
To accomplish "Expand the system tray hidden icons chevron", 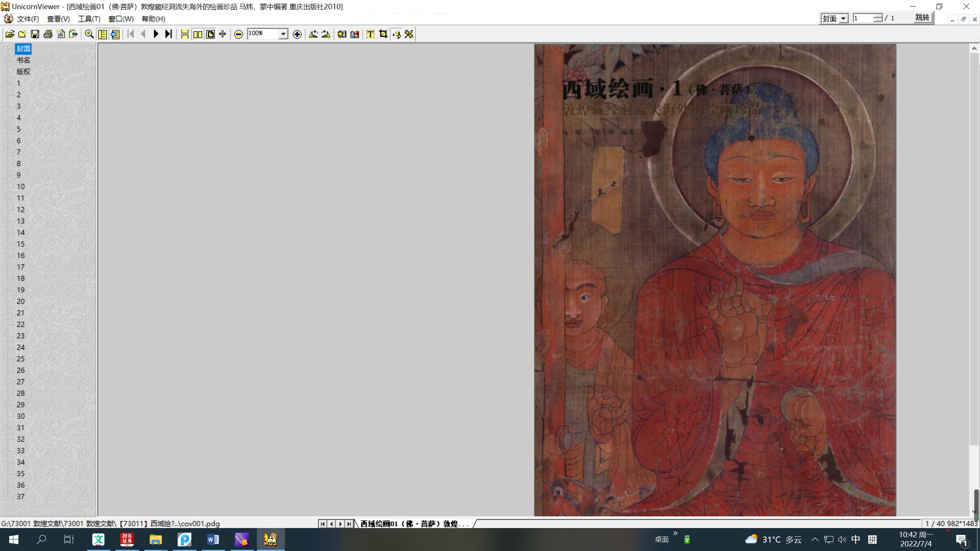I will pyautogui.click(x=815, y=540).
